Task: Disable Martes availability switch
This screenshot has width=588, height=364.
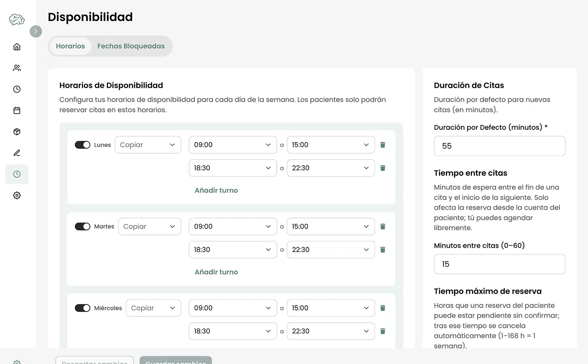Action: point(83,227)
